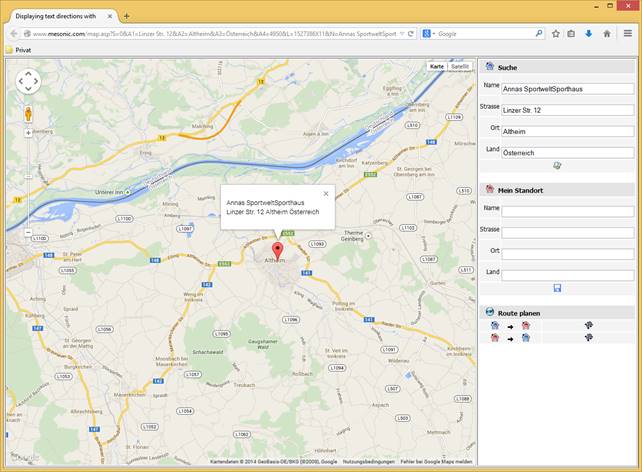Screen dimensions: 642x472
Task: Click the map zoom slider track
Action: (x=28, y=180)
